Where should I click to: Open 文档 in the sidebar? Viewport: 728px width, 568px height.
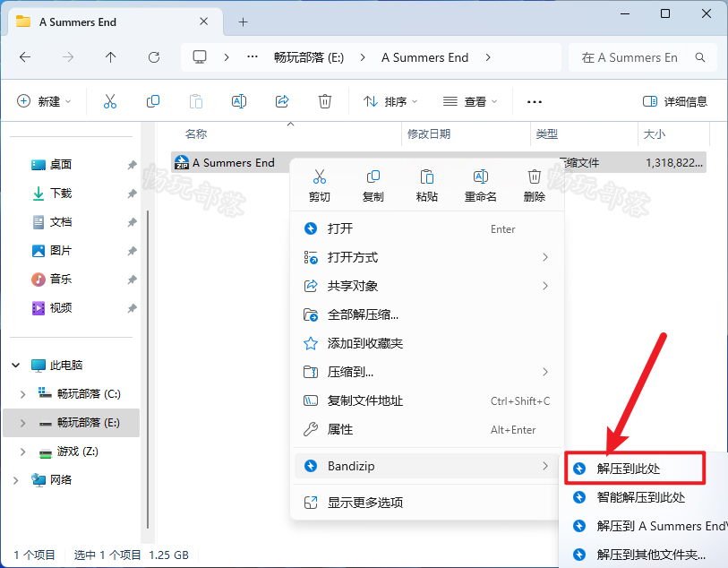pyautogui.click(x=61, y=222)
